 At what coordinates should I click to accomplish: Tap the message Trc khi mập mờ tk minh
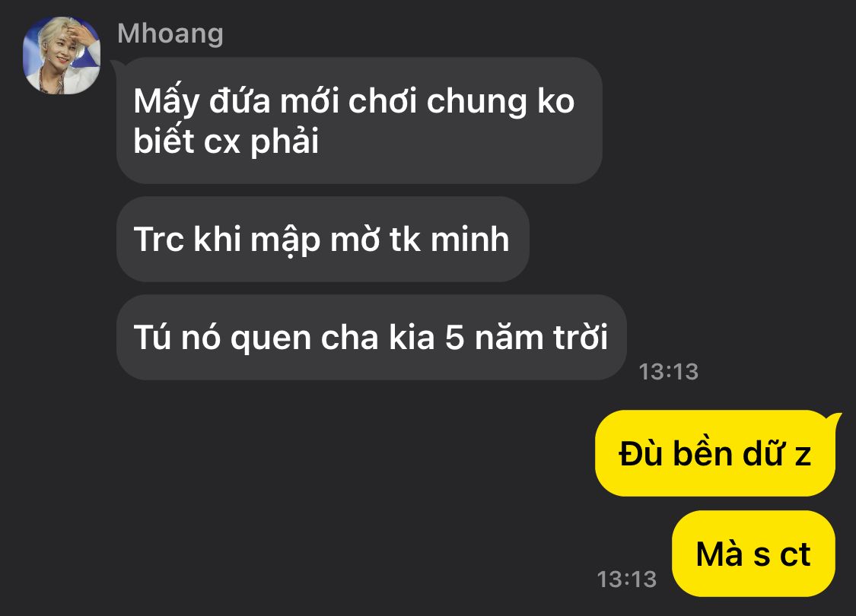tap(323, 240)
